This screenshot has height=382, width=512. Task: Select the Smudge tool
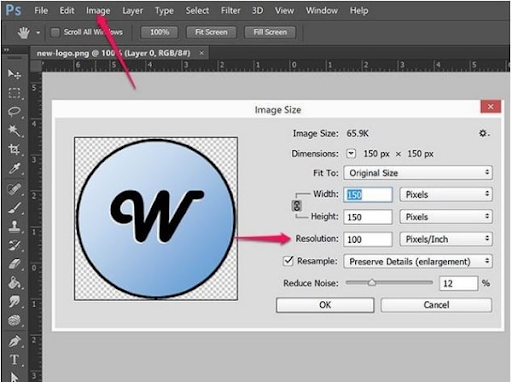click(x=14, y=302)
